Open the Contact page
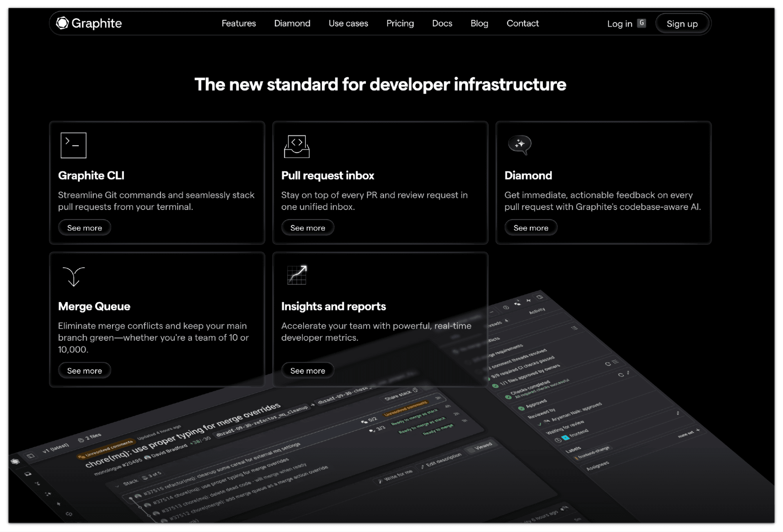Image resolution: width=783 pixels, height=532 pixels. pos(523,24)
